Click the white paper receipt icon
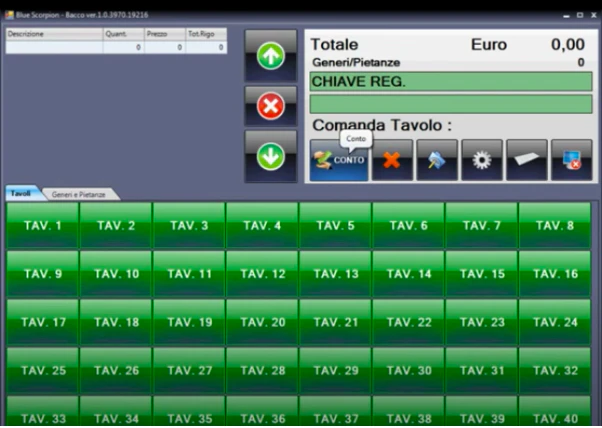This screenshot has height=428, width=602. click(x=527, y=160)
